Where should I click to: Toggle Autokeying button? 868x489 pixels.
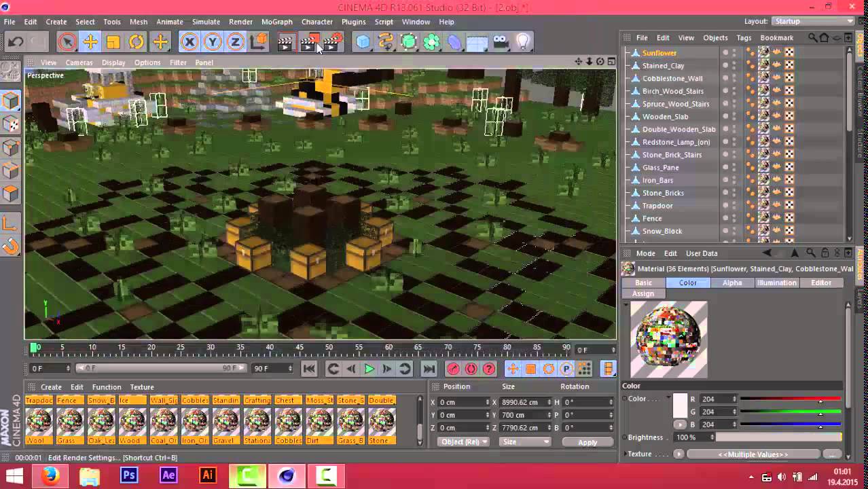coord(471,369)
